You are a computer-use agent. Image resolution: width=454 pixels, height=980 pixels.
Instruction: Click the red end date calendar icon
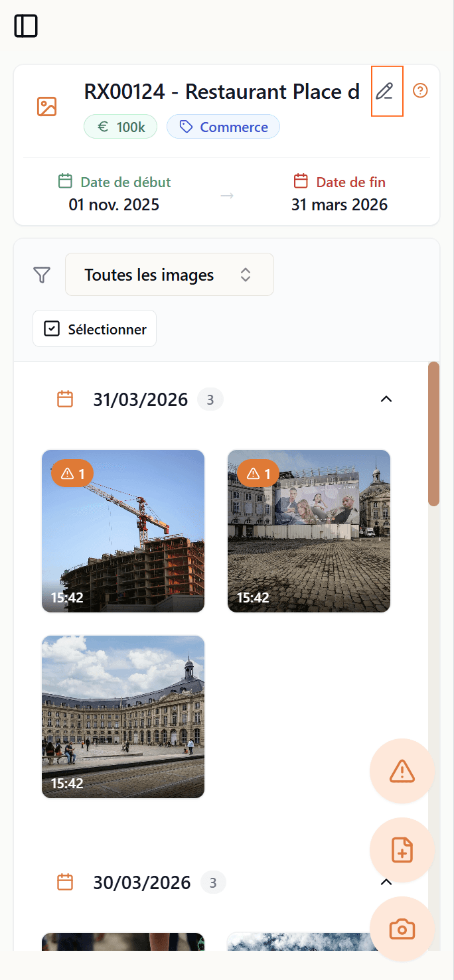tap(301, 181)
